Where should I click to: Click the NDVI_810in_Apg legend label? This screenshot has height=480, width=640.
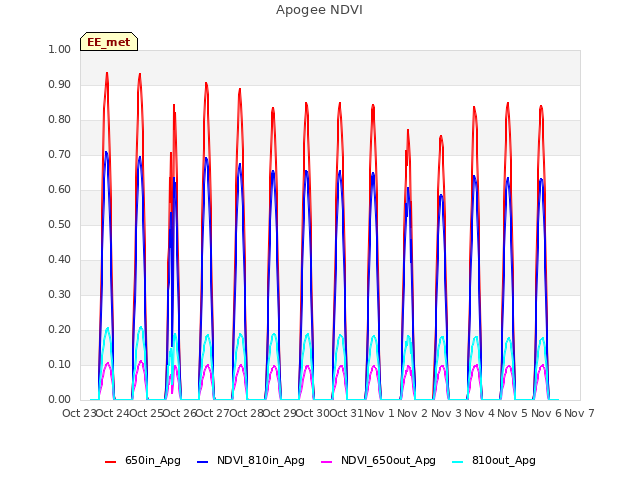(261, 460)
